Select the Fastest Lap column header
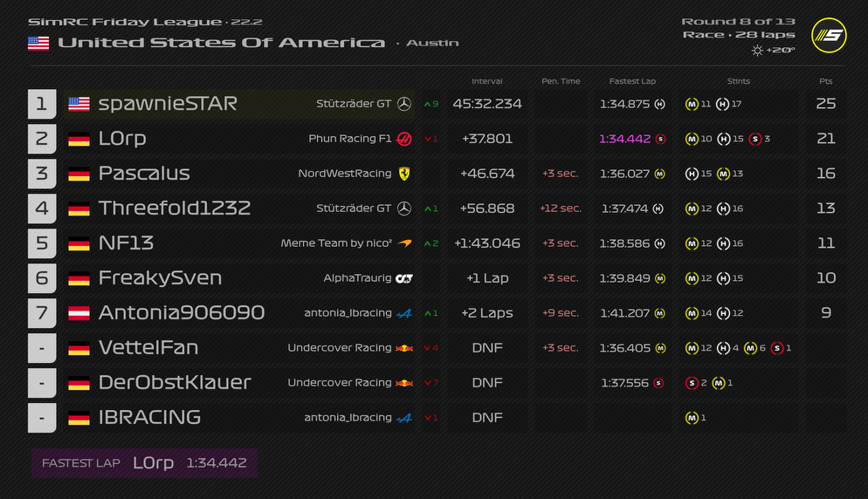The width and height of the screenshot is (868, 499). coord(632,81)
